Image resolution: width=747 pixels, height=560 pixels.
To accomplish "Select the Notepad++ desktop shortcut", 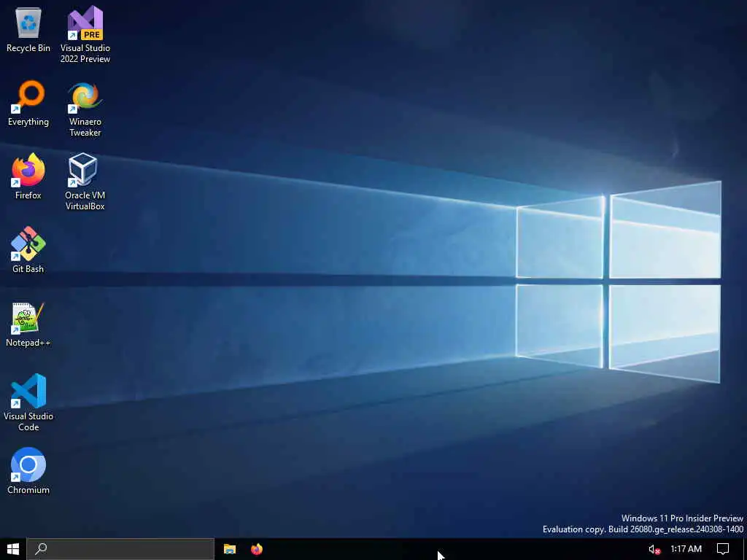I will [x=28, y=324].
